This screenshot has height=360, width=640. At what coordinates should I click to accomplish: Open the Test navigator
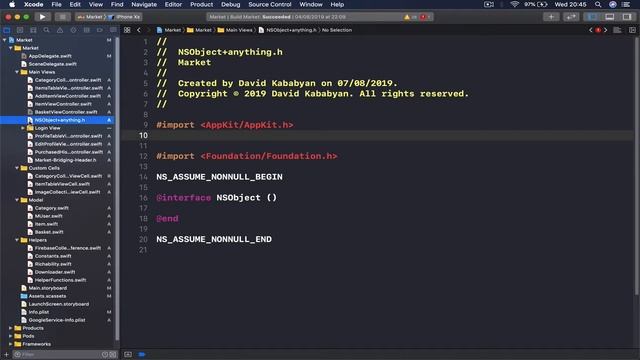(73, 30)
